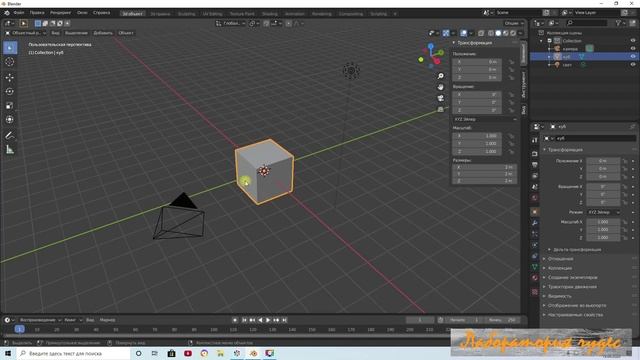Open the Texture properties tab
Viewport: 640px width, 360px height.
coord(535,292)
